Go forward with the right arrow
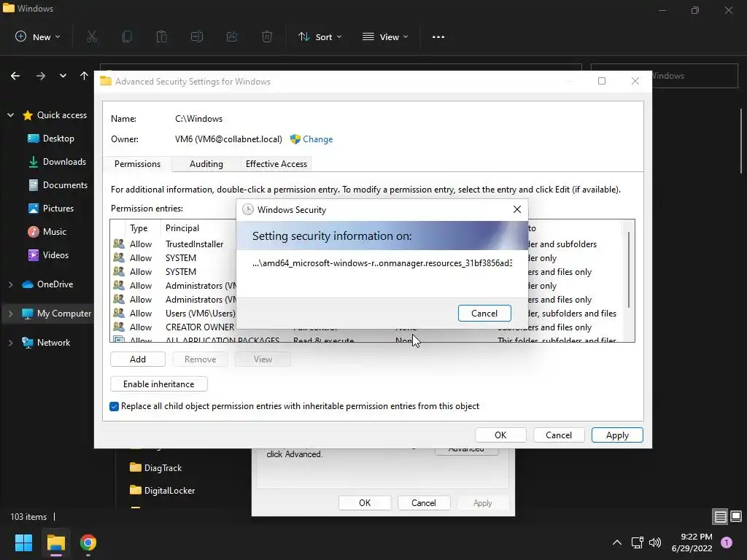This screenshot has width=747, height=560. tap(41, 76)
